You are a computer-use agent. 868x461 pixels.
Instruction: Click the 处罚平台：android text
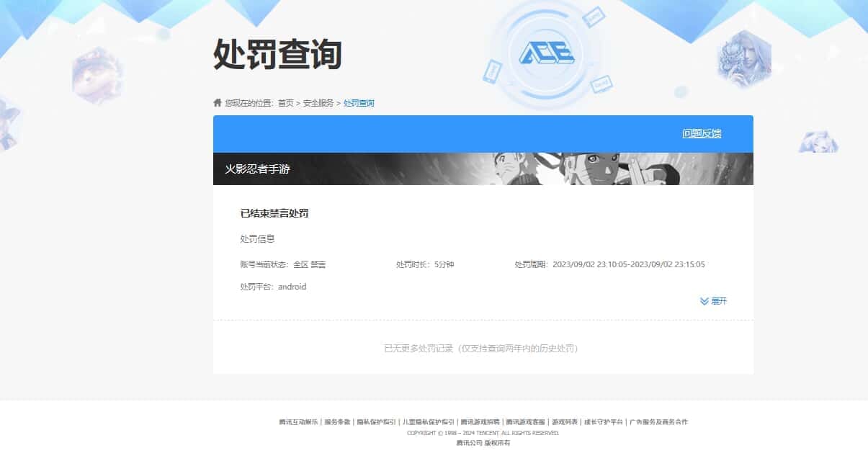(x=273, y=287)
